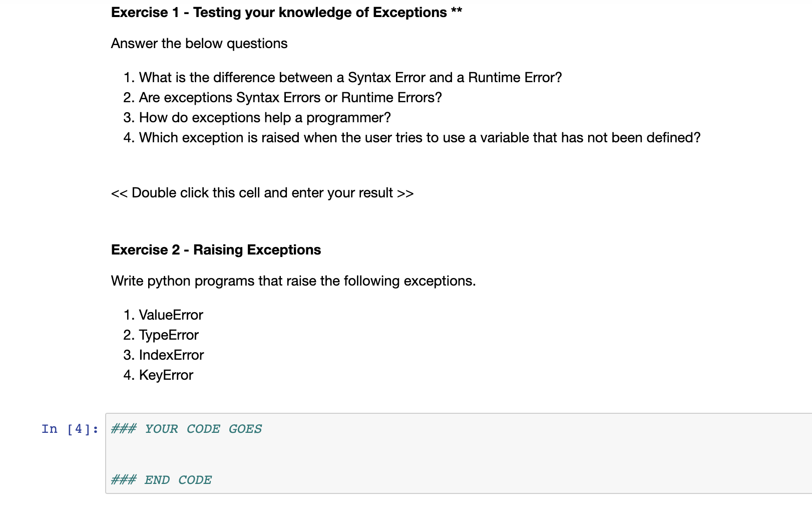This screenshot has height=510, width=812.
Task: Click the Exercise 2 - Raising Exceptions heading
Action: (216, 249)
